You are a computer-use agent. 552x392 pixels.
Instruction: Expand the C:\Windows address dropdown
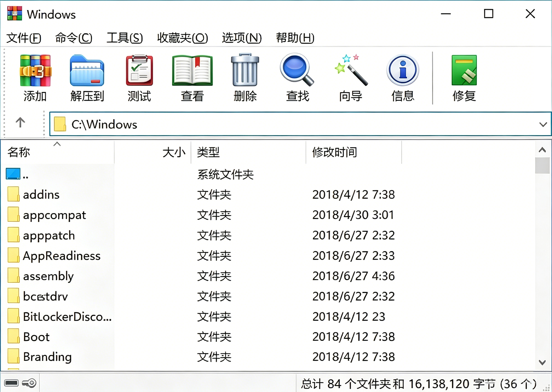pos(543,125)
